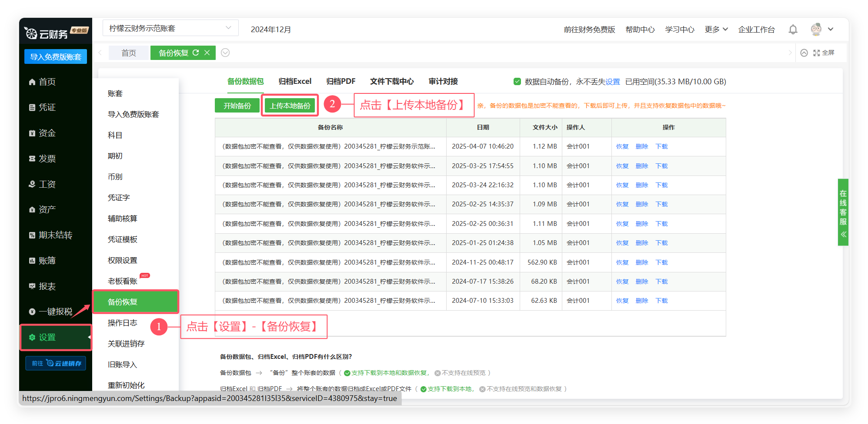Click the notification bell icon
Viewport: 868px width, 424px height.
793,30
